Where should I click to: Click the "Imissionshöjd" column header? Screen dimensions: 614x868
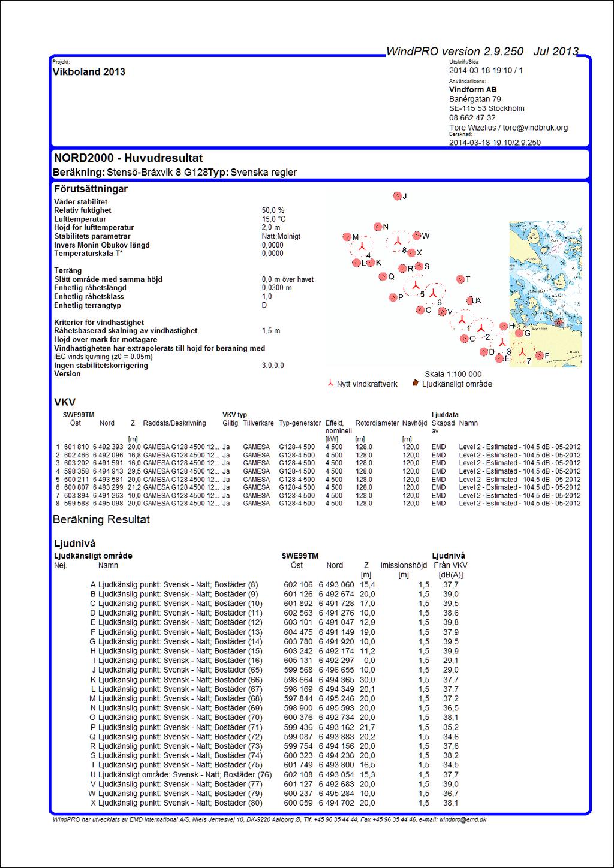click(x=404, y=565)
